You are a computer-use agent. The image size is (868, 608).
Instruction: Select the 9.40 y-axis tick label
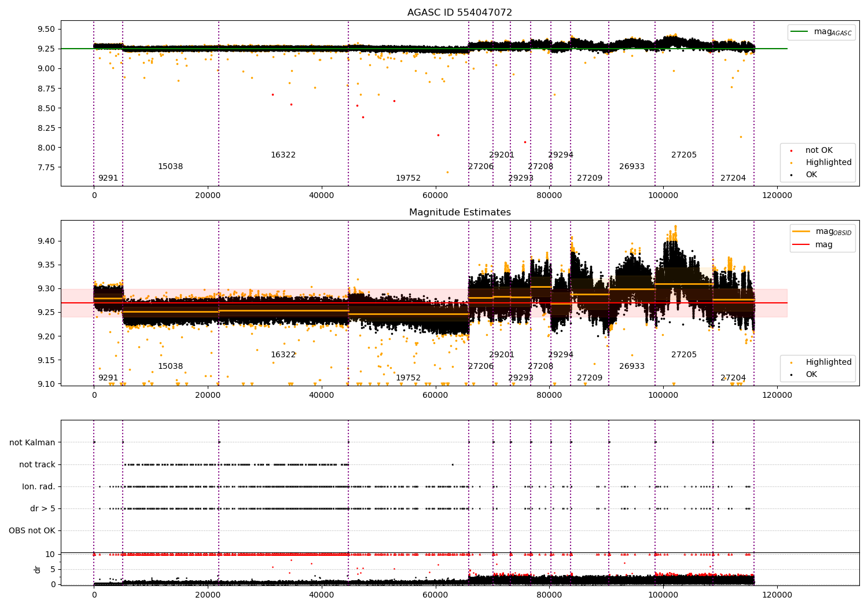pyautogui.click(x=45, y=241)
